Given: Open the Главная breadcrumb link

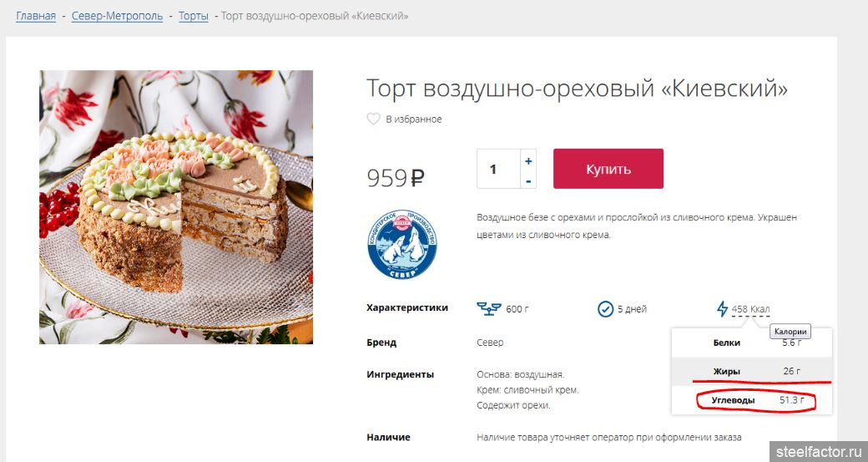Looking at the screenshot, I should tap(36, 16).
